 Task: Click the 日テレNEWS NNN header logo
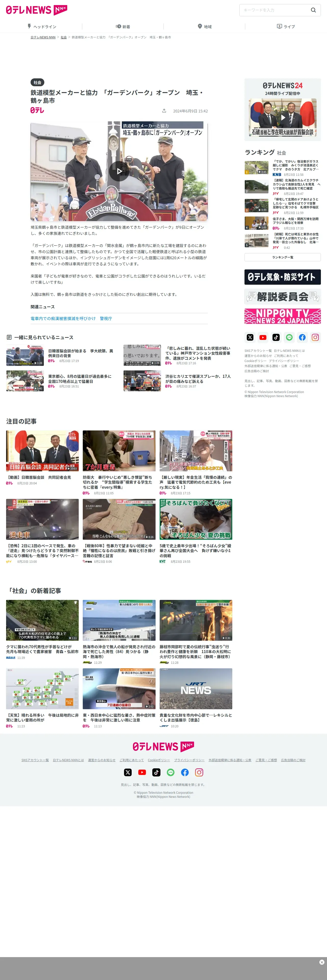(x=36, y=10)
